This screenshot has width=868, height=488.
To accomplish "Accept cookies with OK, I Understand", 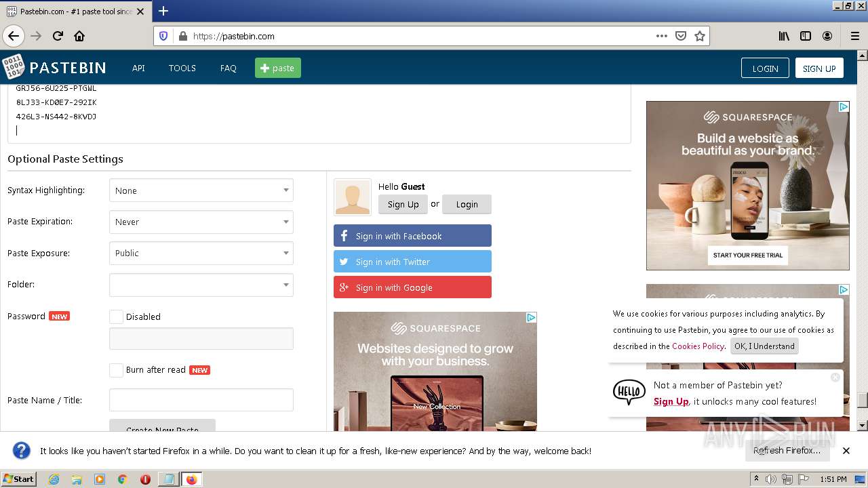I will pyautogui.click(x=764, y=346).
